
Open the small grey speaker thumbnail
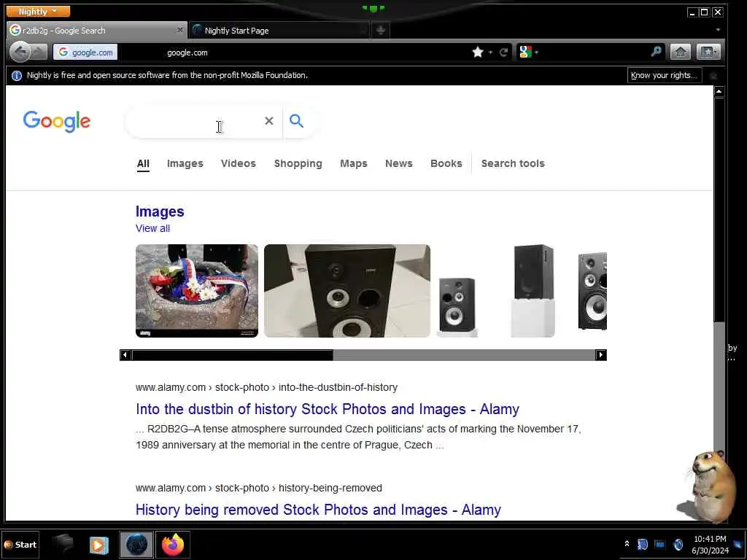point(457,307)
